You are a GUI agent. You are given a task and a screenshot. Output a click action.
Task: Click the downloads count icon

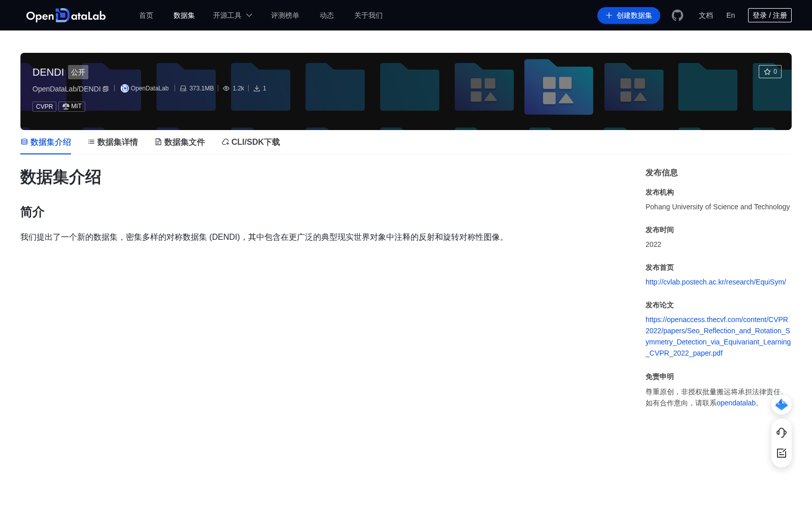257,88
